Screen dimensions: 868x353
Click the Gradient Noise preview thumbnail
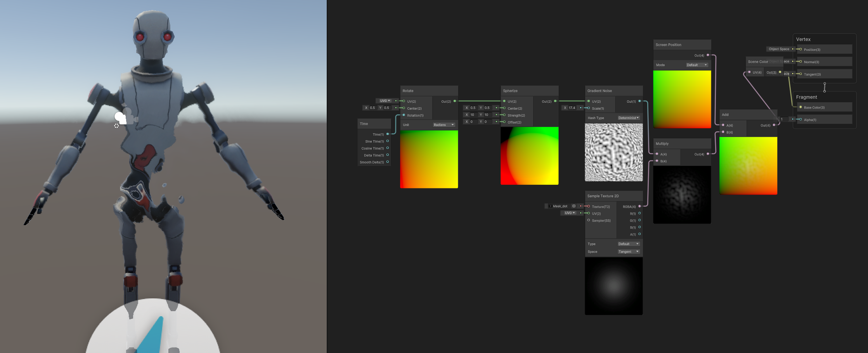(613, 152)
